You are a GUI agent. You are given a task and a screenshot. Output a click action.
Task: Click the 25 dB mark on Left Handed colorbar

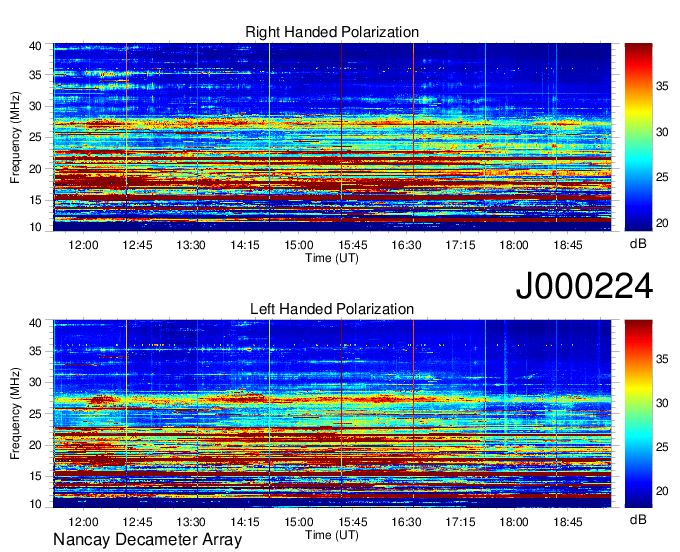(x=662, y=447)
